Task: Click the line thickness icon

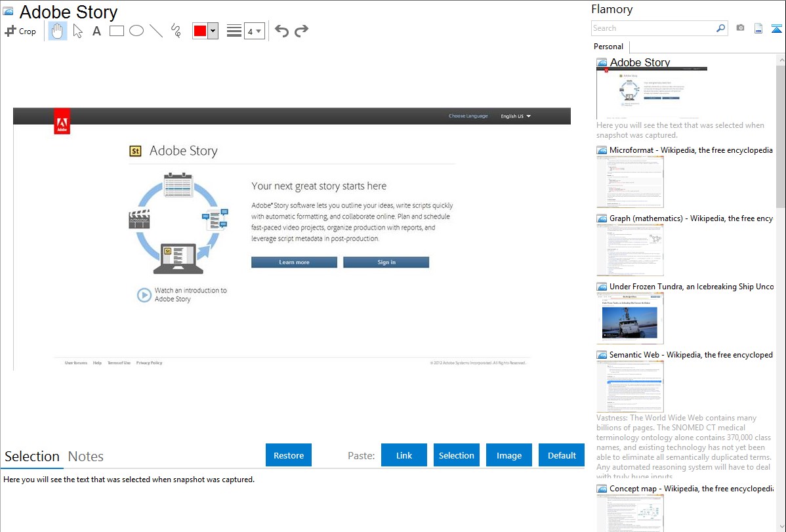Action: point(234,31)
